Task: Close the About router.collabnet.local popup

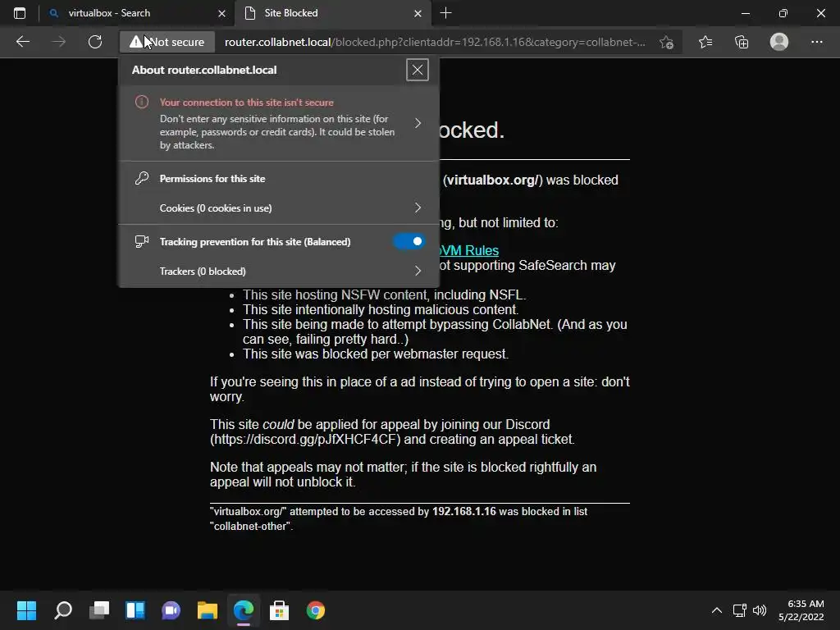Action: [418, 71]
